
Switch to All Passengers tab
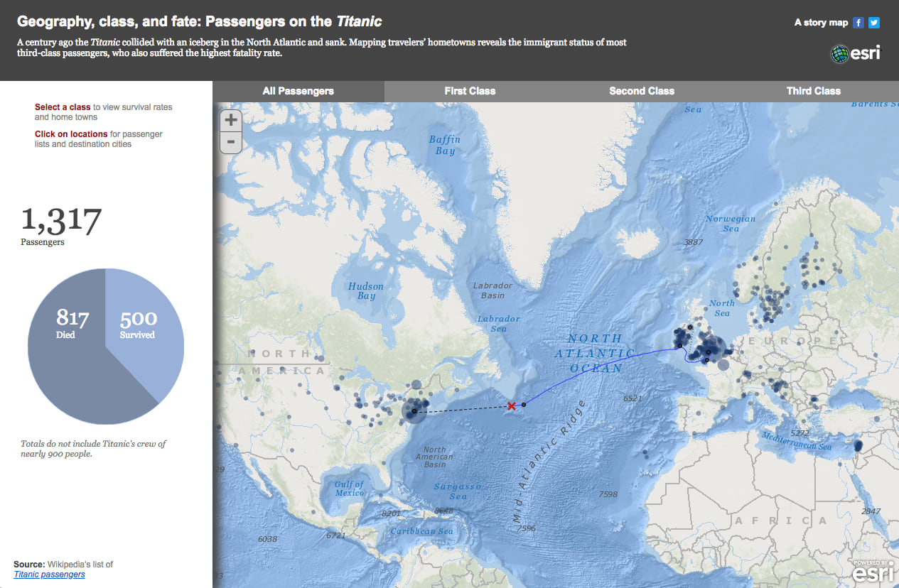[x=298, y=91]
